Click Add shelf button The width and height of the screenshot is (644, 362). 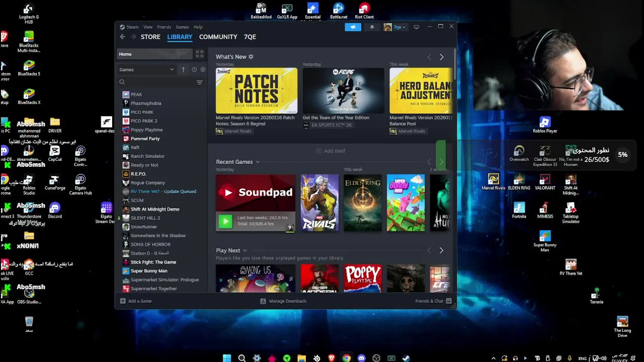tap(331, 151)
